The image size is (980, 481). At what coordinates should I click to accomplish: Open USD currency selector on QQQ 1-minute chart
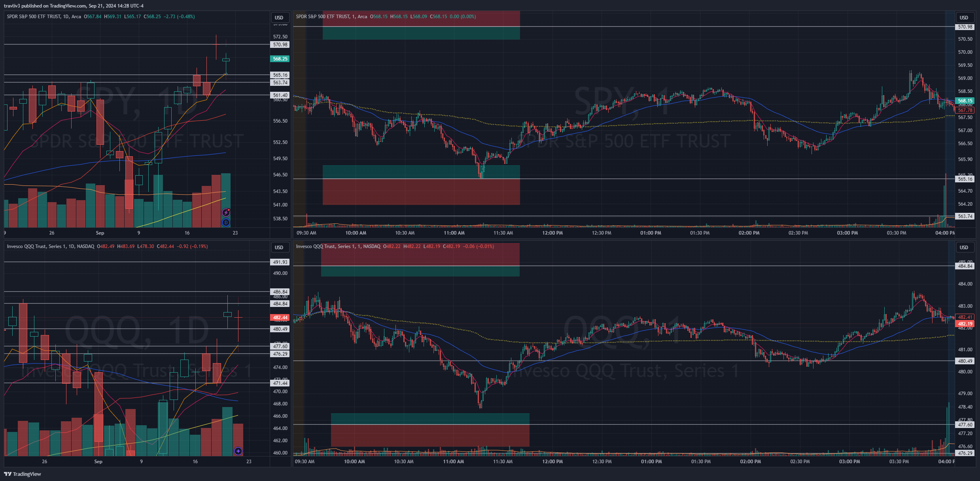click(x=964, y=247)
